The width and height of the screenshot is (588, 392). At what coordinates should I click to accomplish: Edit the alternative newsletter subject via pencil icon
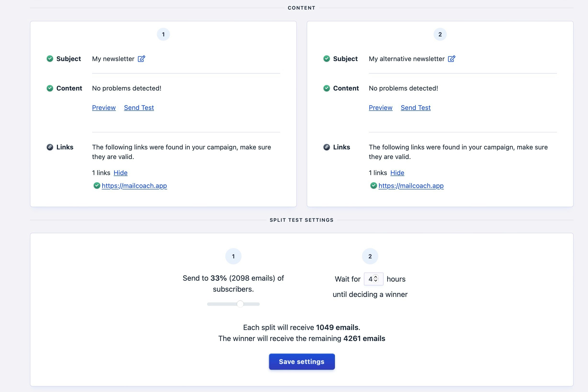coord(451,58)
